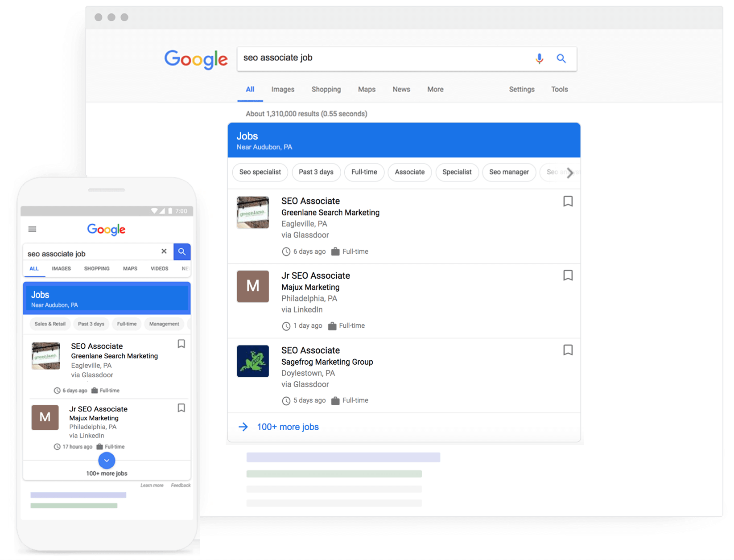Viewport: 734px width, 560px height.
Task: Bookmark the Greenlane SEO Associate desktop listing
Action: coord(568,201)
